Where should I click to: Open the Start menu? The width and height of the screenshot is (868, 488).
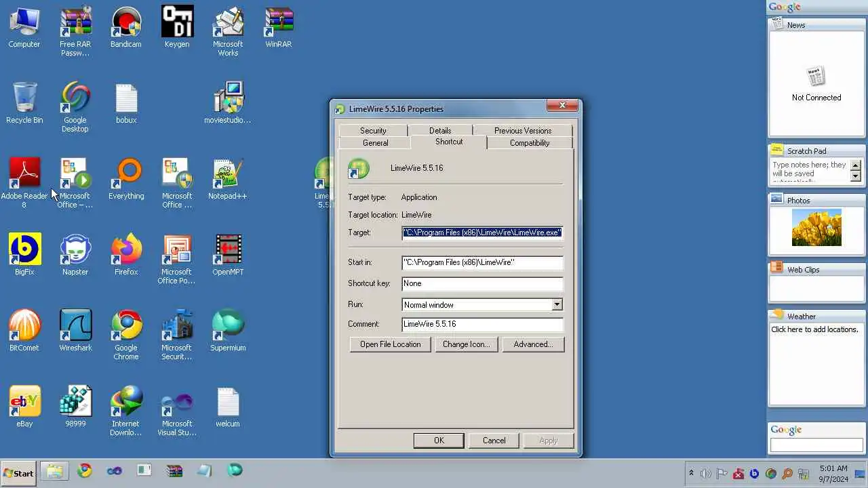[18, 473]
